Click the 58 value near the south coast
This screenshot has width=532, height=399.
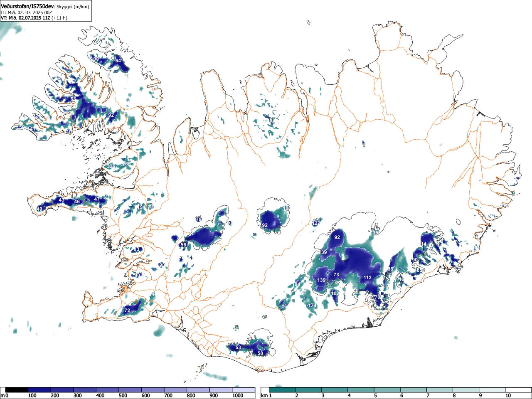(260, 353)
